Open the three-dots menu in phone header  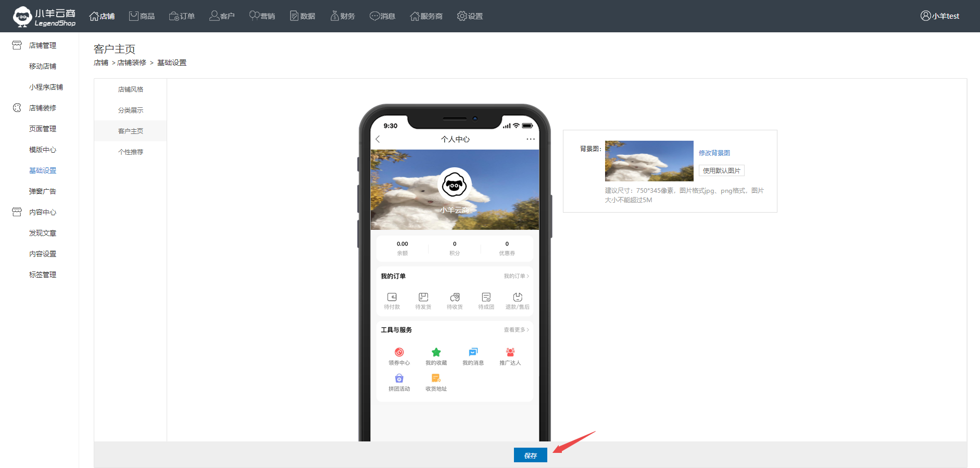coord(530,139)
